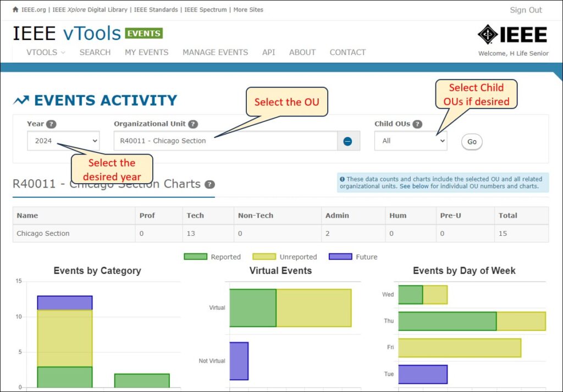Open the CONTACT page
The width and height of the screenshot is (563, 392).
coord(347,52)
